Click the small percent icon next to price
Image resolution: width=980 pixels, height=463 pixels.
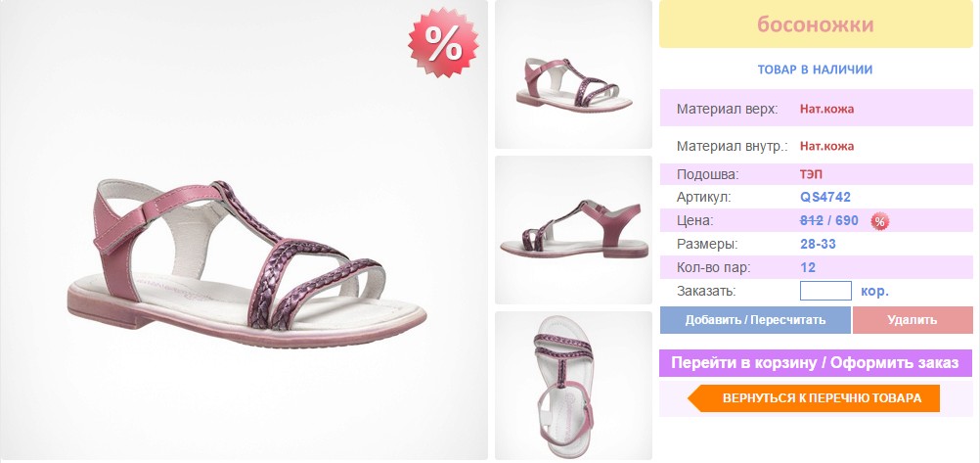pyautogui.click(x=880, y=221)
